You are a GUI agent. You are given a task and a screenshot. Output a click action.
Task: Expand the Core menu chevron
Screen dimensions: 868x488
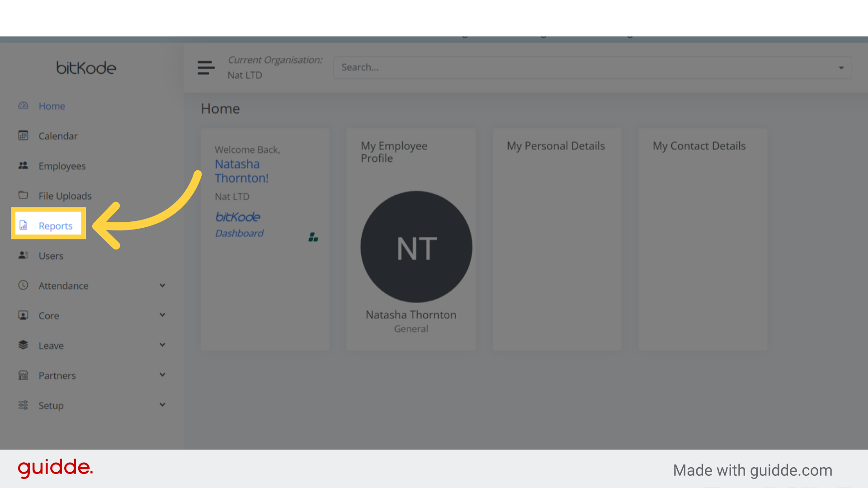coord(162,315)
